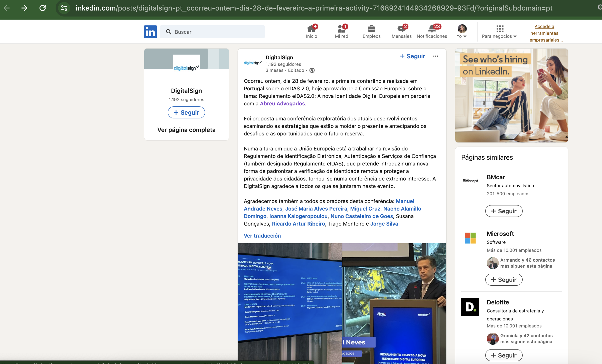Open the Empleos jobs icon

click(x=371, y=32)
